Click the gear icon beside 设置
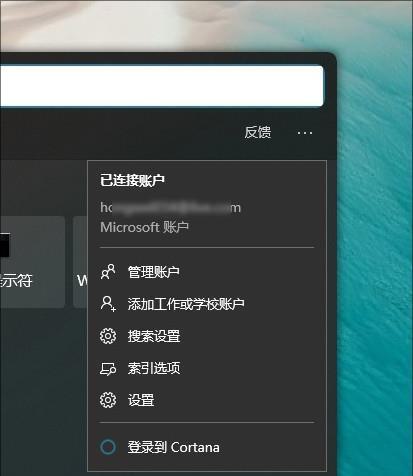 point(108,400)
